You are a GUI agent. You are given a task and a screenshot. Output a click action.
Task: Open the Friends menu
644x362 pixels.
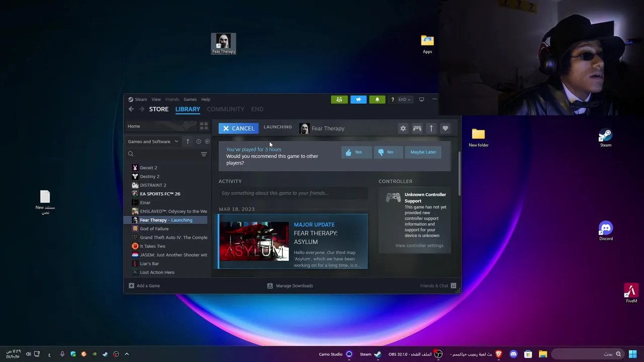pyautogui.click(x=172, y=100)
